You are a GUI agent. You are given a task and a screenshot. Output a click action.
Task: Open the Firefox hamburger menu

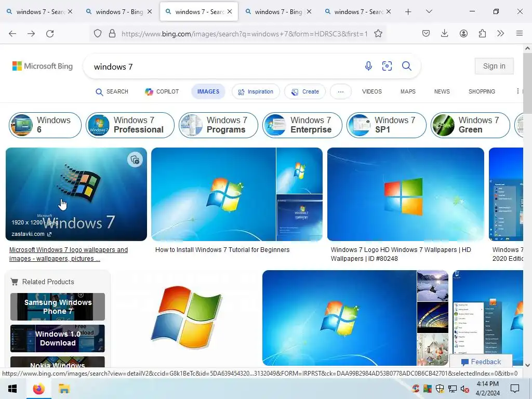click(520, 34)
